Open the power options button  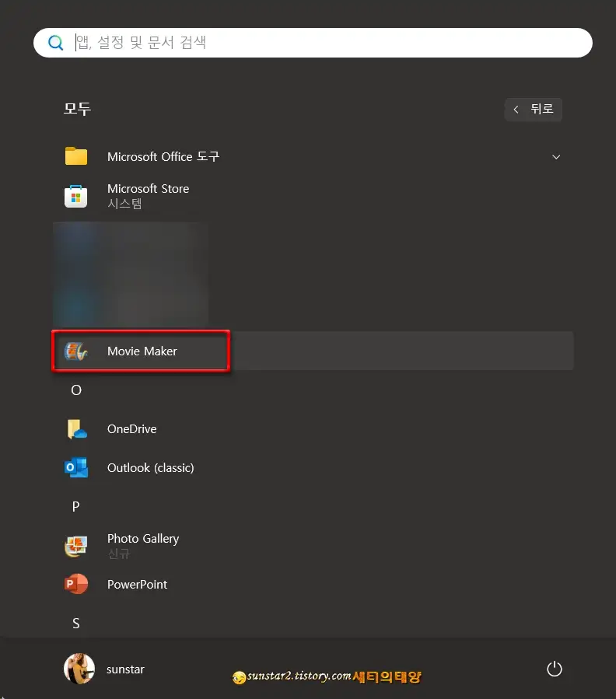click(x=555, y=669)
